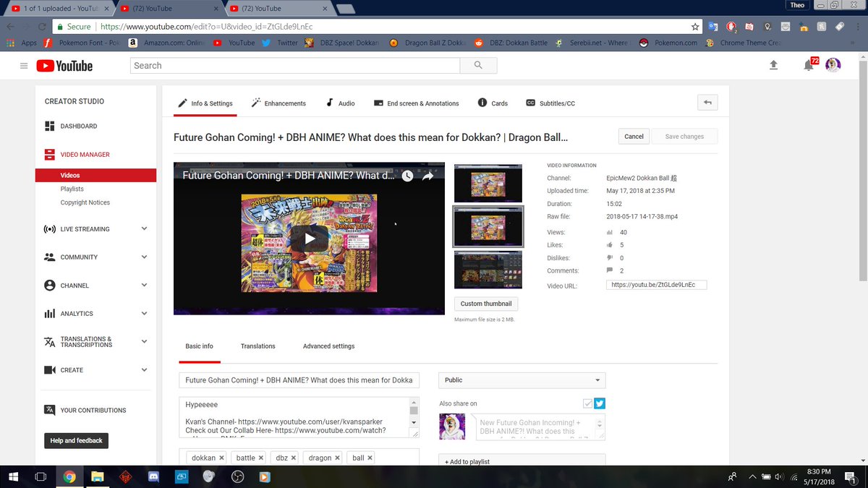
Task: Click Add to playlist button
Action: tap(522, 461)
